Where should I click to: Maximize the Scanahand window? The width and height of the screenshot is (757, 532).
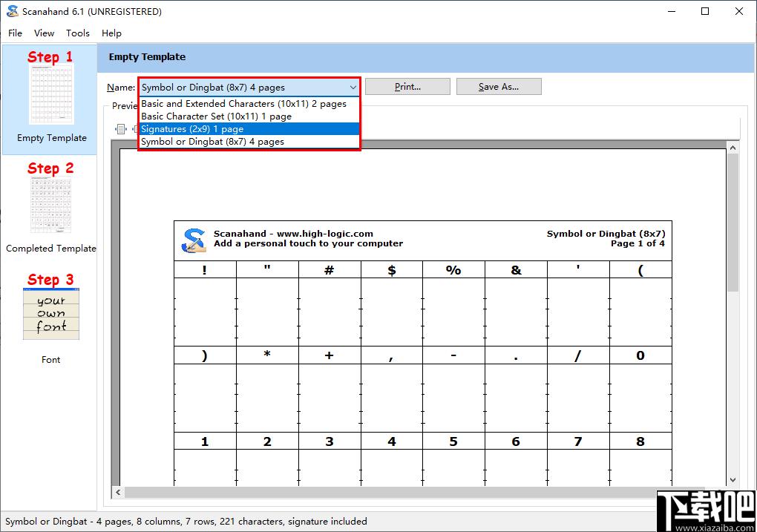tap(705, 11)
